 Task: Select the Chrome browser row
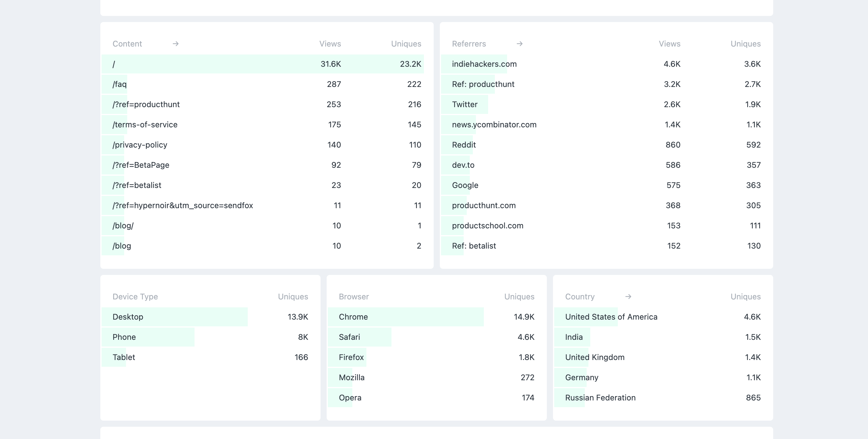coord(353,317)
